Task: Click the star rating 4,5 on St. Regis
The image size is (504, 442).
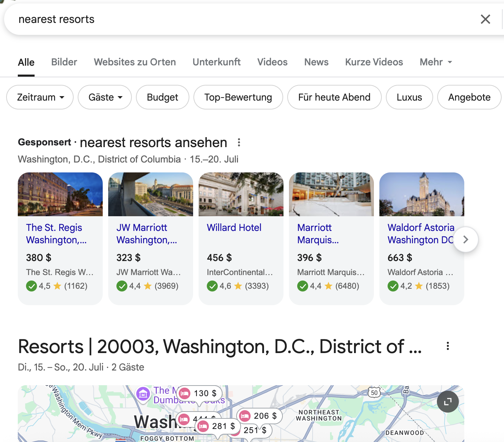Action: click(50, 286)
